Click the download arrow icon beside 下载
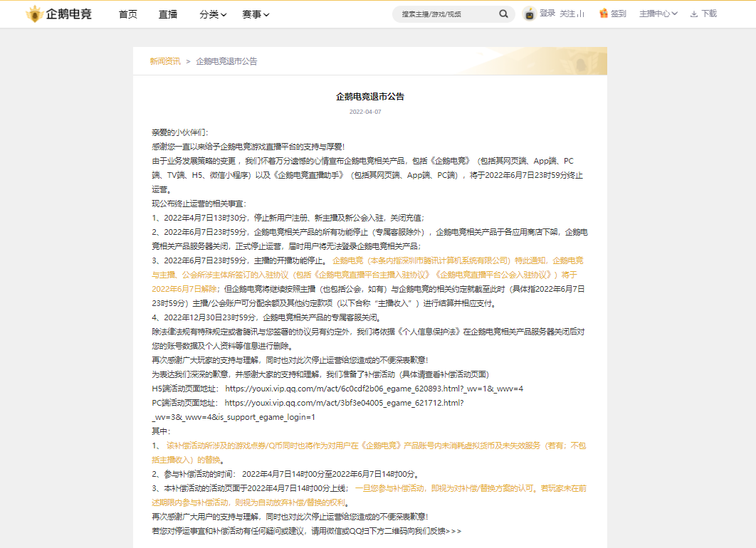 tap(694, 13)
